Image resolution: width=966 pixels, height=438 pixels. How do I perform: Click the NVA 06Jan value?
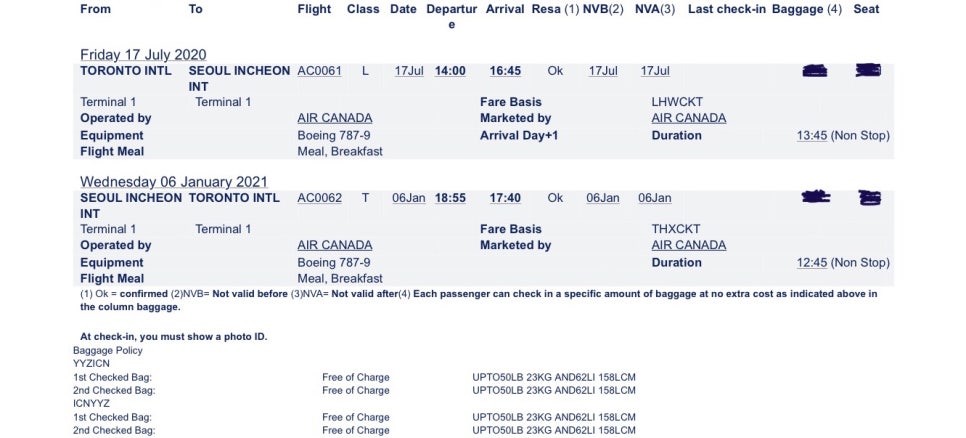pyautogui.click(x=655, y=198)
